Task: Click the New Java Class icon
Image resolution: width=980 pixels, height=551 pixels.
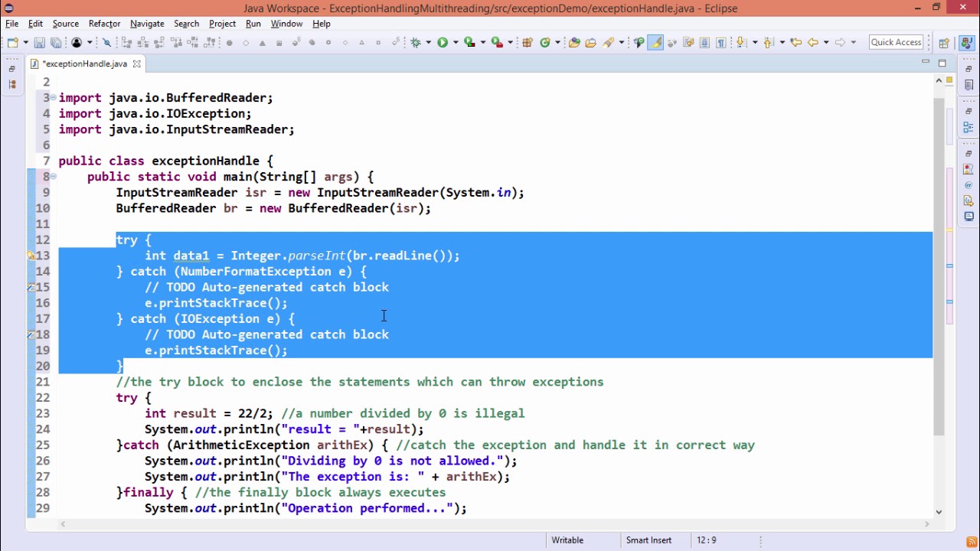Action: [x=545, y=43]
